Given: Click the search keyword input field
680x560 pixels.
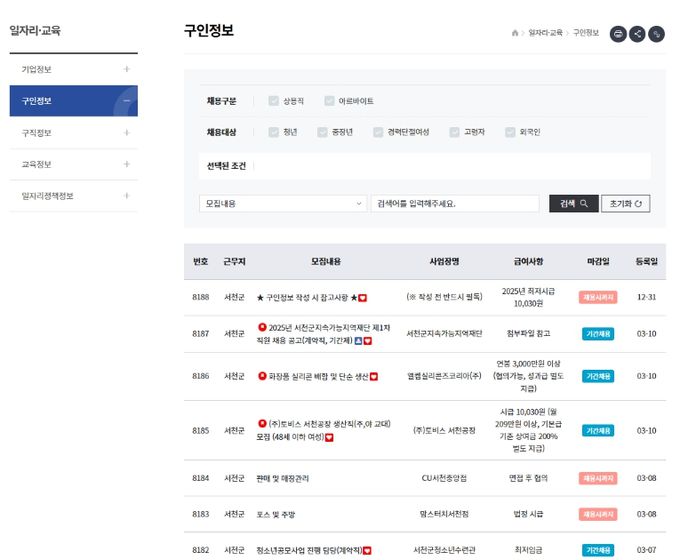Looking at the screenshot, I should (x=454, y=203).
